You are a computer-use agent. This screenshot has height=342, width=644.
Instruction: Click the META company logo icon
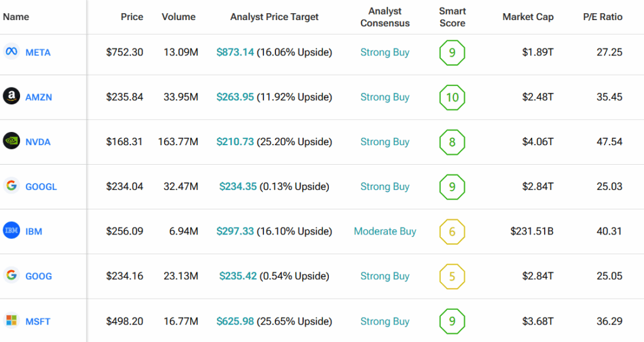11,52
